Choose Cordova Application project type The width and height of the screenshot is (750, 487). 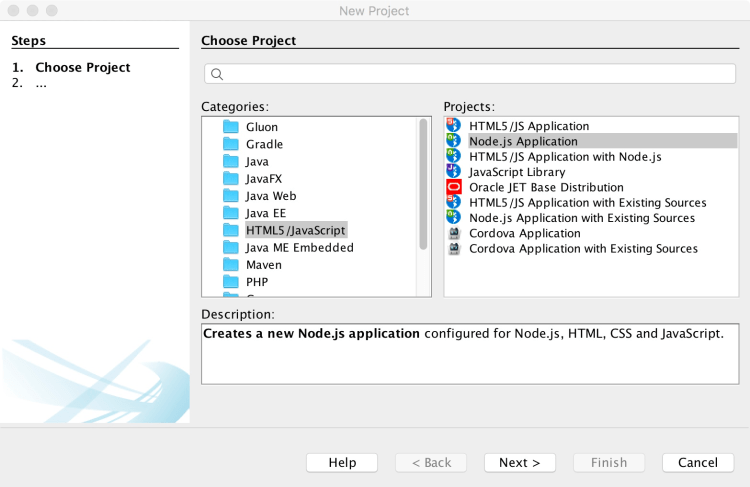(525, 233)
